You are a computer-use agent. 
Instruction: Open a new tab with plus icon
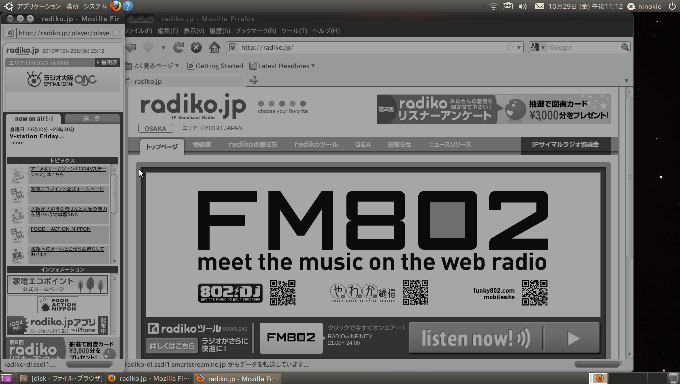pos(254,80)
